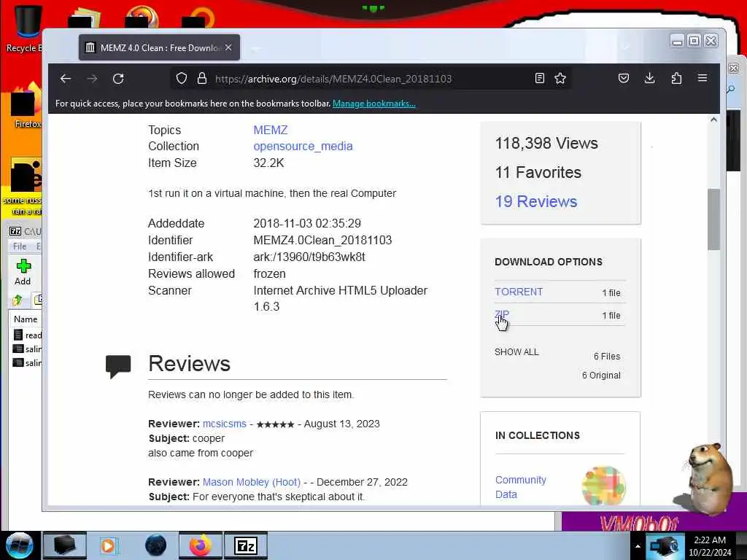The width and height of the screenshot is (747, 560).
Task: Open the opensource_media collection link
Action: [x=303, y=146]
